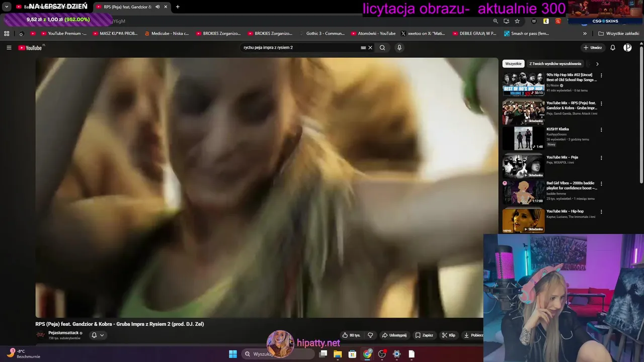Play the KUSHY Klatka video thumbnail
Viewport: 644px width, 362px height.
point(523,138)
